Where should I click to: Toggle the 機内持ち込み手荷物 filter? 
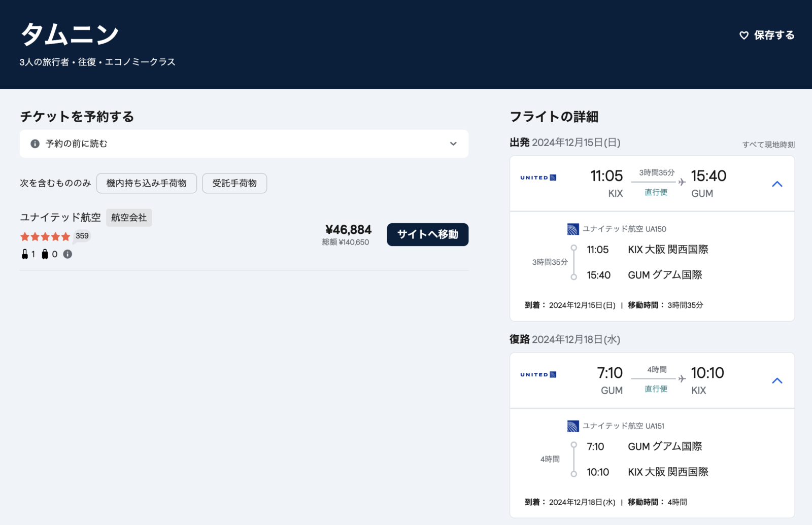(x=147, y=183)
